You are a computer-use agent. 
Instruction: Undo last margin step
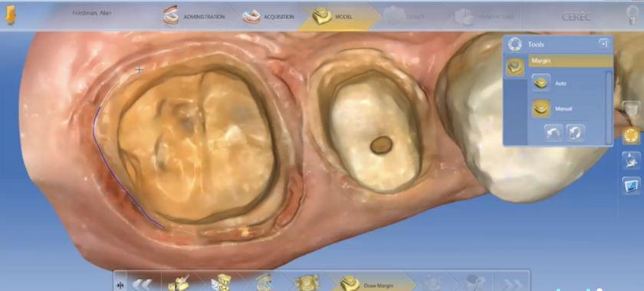[553, 134]
